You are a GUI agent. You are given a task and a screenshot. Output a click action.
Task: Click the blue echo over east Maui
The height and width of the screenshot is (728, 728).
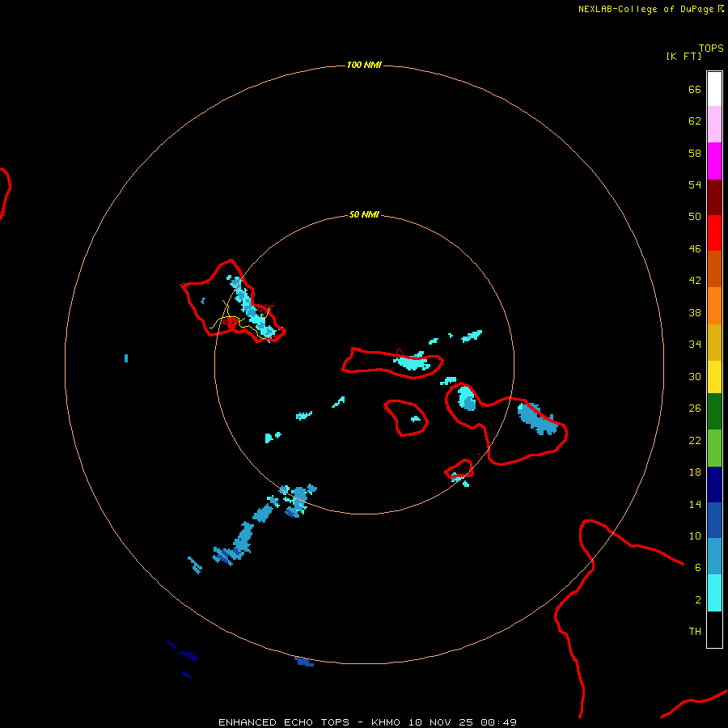click(x=537, y=419)
